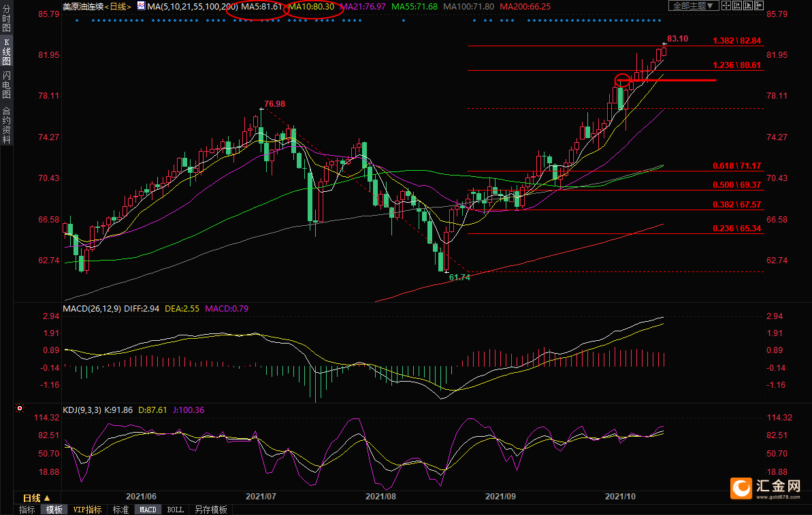Click the MA100:71.80 value

point(469,7)
